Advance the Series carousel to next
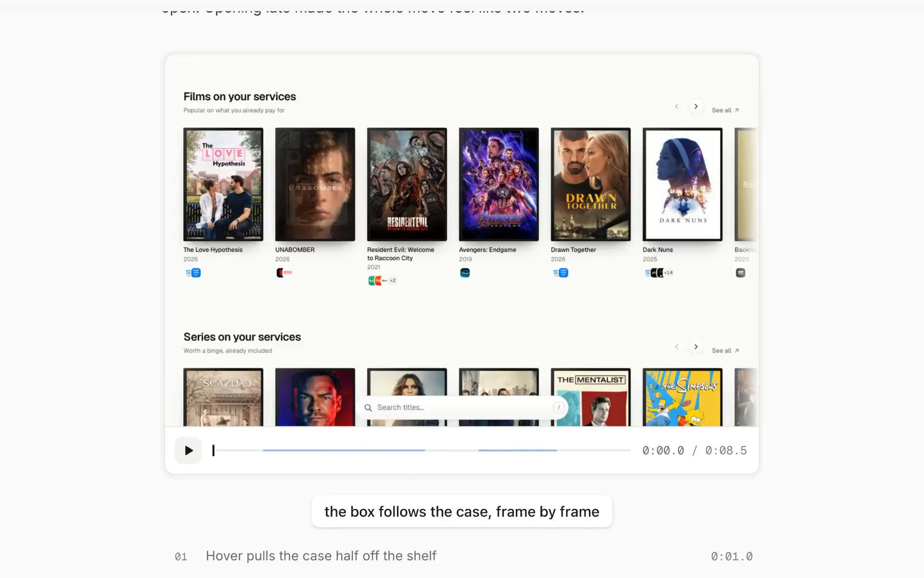924x578 pixels. click(x=696, y=347)
